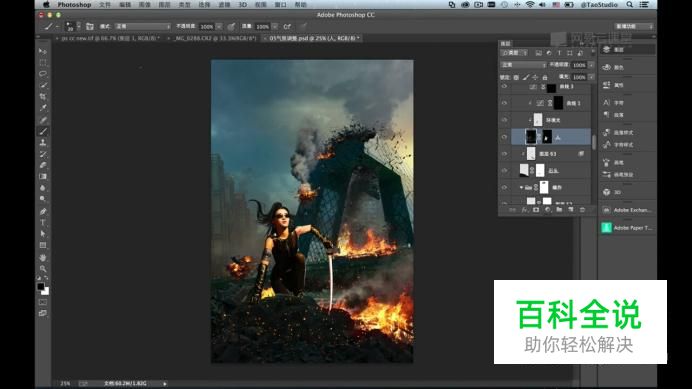Select the Type tool
692x389 pixels.
pos(42,223)
